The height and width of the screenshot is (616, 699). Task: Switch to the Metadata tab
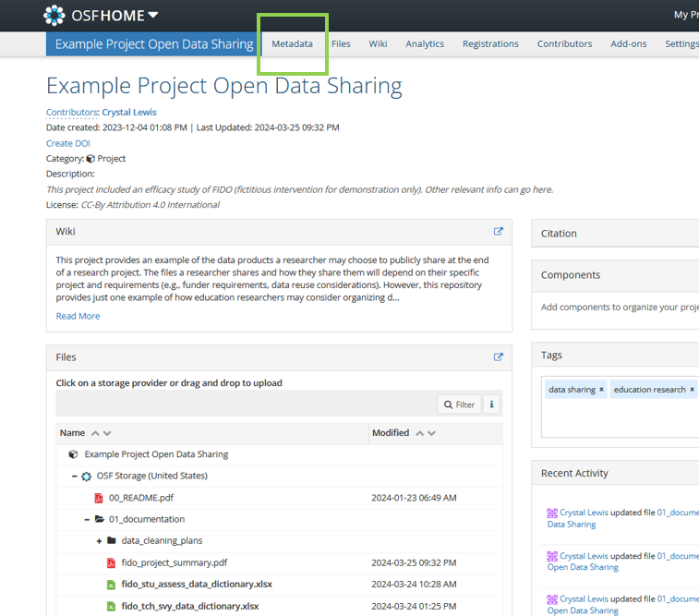292,43
